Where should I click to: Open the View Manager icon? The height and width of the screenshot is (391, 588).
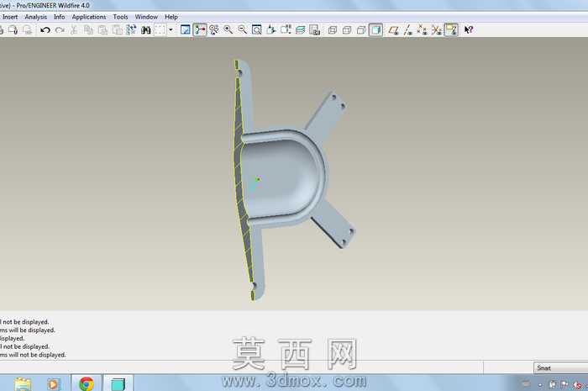pyautogui.click(x=315, y=30)
